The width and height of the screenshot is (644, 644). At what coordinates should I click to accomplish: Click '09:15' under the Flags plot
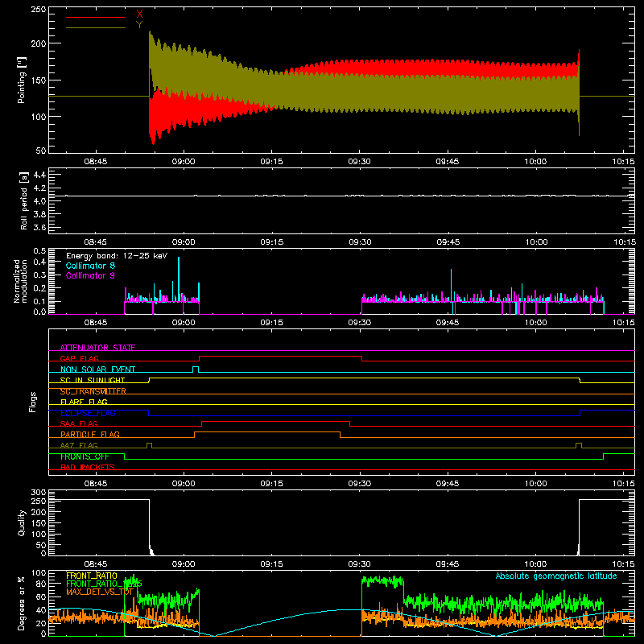271,484
